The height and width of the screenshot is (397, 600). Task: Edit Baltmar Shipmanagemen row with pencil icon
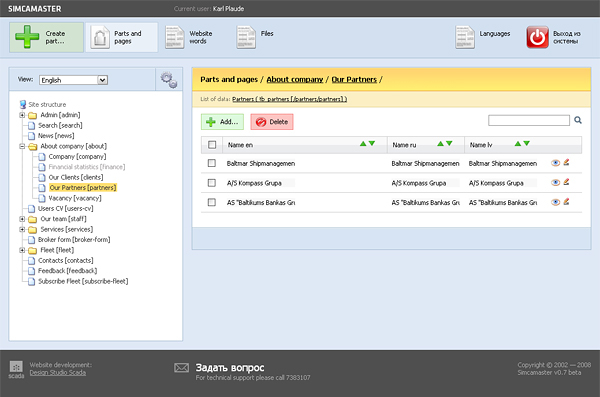pyautogui.click(x=566, y=163)
